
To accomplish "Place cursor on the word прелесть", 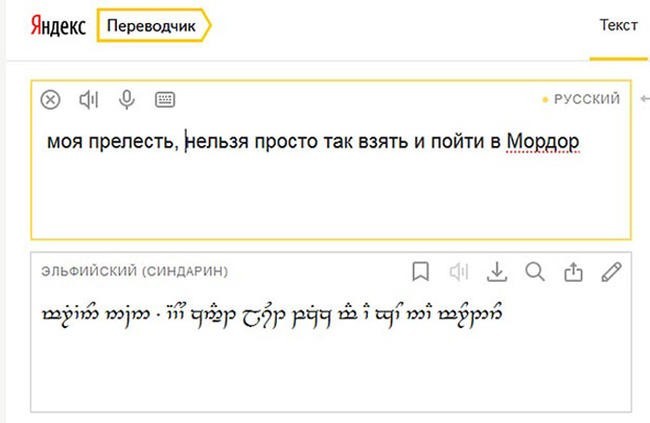I will [133, 141].
